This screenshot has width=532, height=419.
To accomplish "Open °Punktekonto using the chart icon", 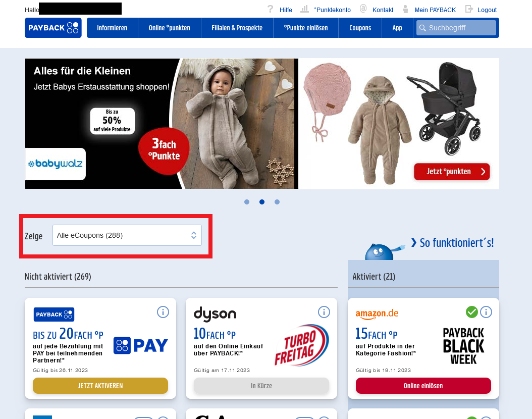I will [304, 9].
